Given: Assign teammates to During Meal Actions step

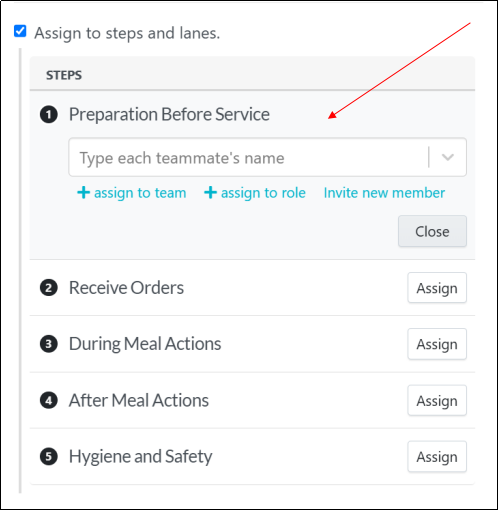Looking at the screenshot, I should (437, 344).
